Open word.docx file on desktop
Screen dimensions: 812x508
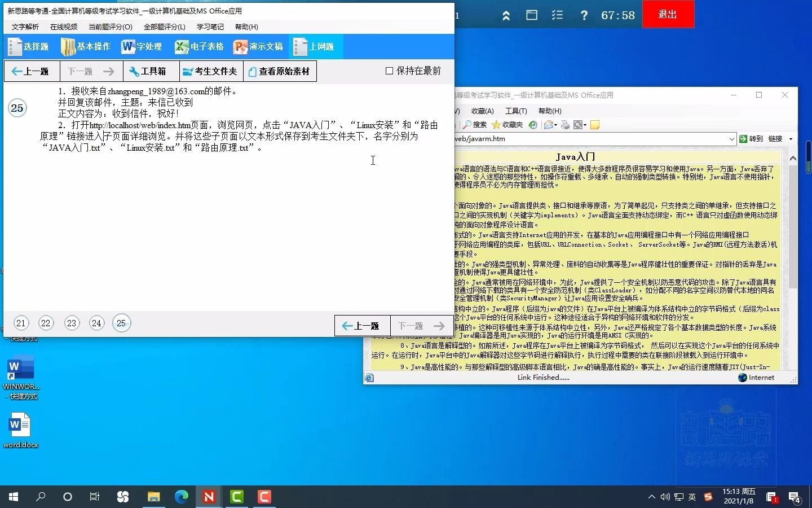click(x=21, y=430)
